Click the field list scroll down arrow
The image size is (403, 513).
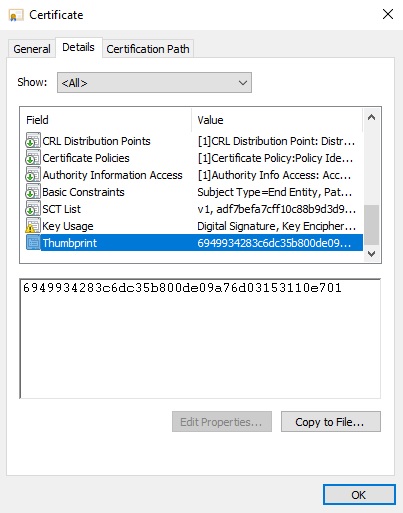[371, 254]
